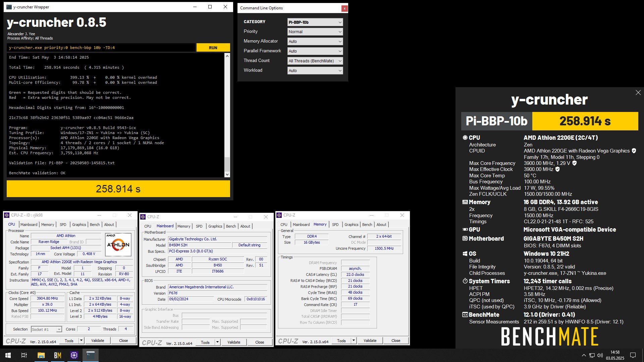Image resolution: width=644 pixels, height=362 pixels.
Task: Run the y-cruncher benchmark
Action: [213, 48]
